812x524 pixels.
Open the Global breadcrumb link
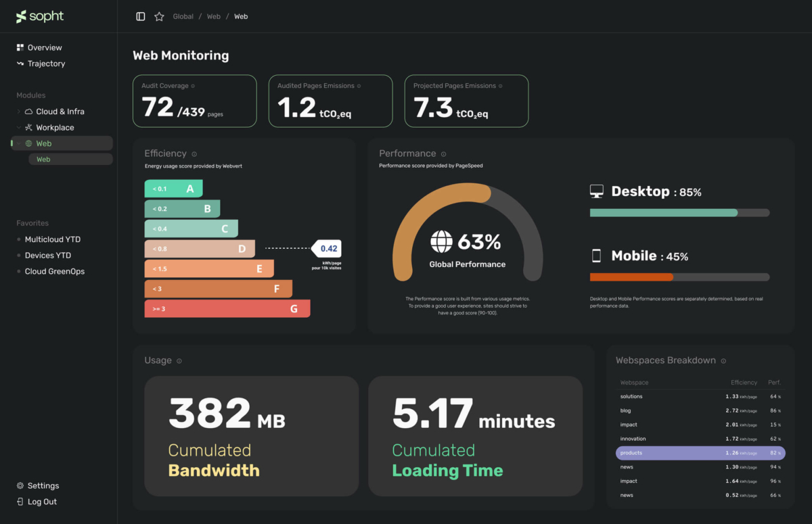coord(183,16)
